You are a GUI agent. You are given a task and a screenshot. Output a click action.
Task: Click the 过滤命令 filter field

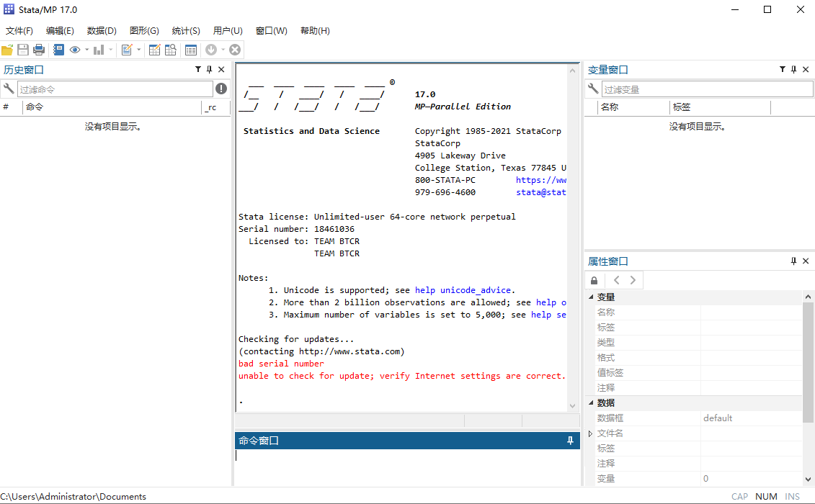tap(115, 89)
